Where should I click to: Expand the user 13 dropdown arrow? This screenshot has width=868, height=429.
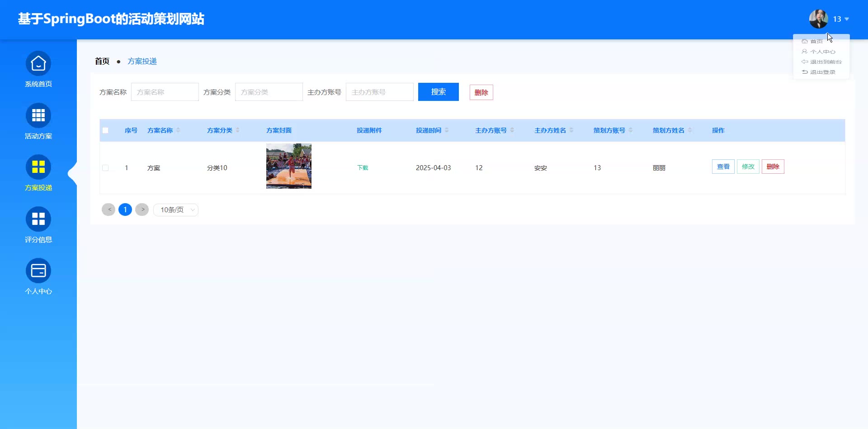click(x=847, y=19)
